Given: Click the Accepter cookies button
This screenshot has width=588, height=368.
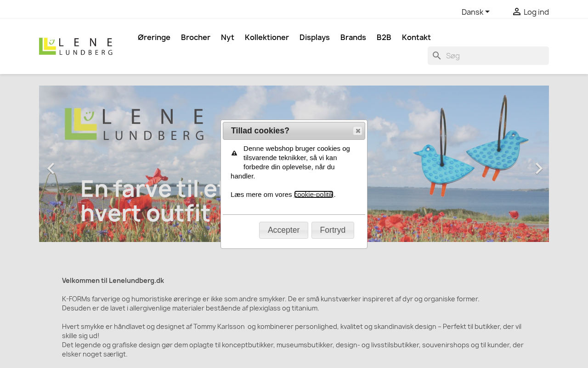Looking at the screenshot, I should pyautogui.click(x=283, y=230).
